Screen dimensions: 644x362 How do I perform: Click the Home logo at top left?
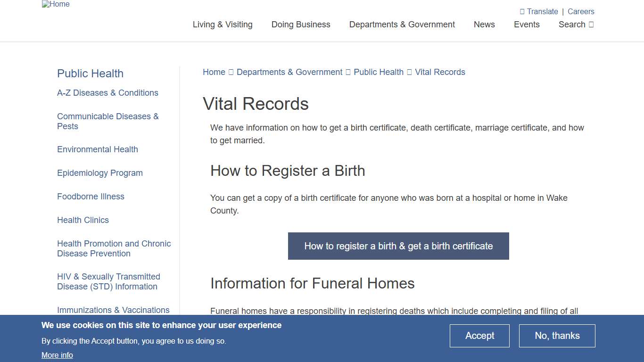tap(55, 4)
